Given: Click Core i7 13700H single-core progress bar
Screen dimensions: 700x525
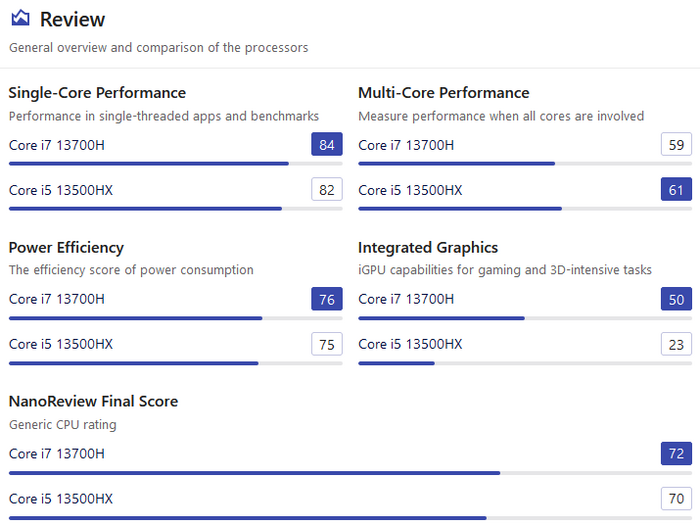Looking at the screenshot, I should click(x=175, y=164).
